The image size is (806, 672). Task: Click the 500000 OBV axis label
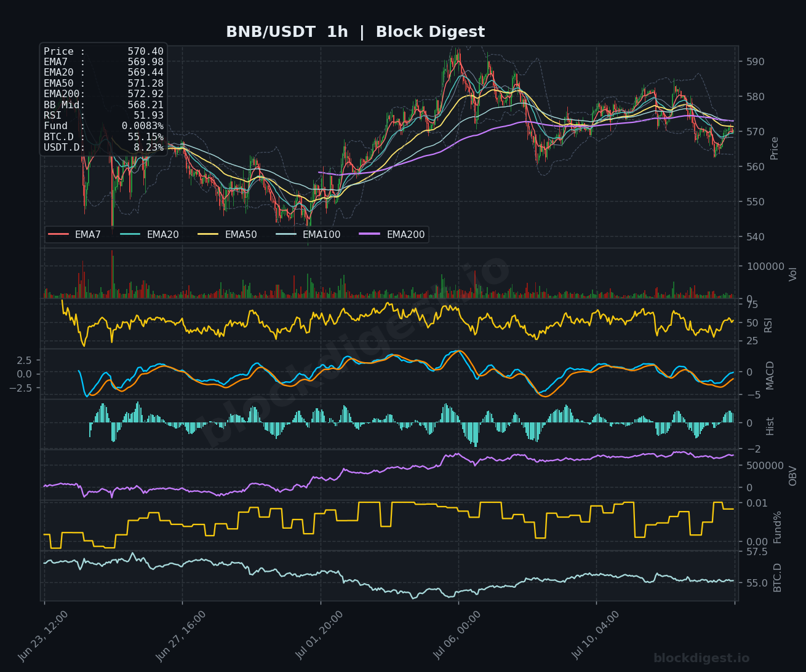tap(765, 465)
